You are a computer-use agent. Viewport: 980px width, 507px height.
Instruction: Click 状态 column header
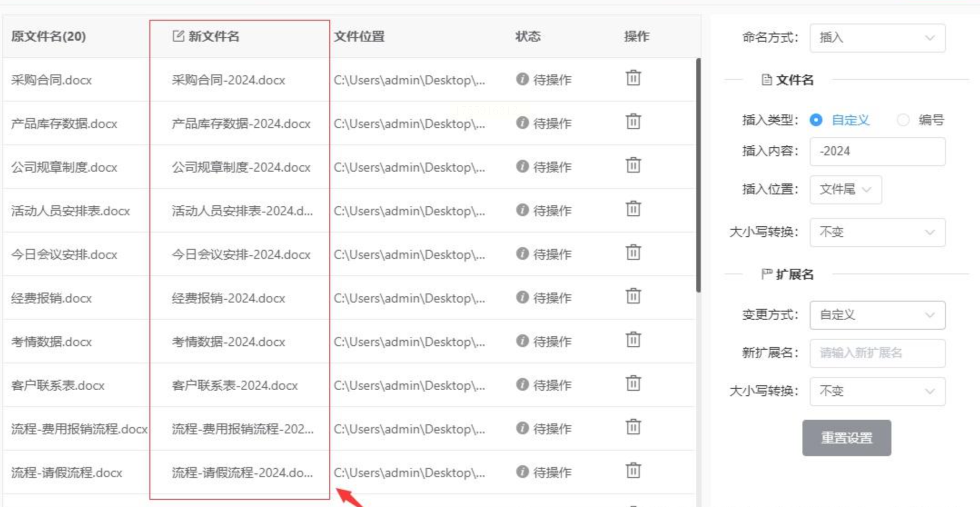[528, 36]
